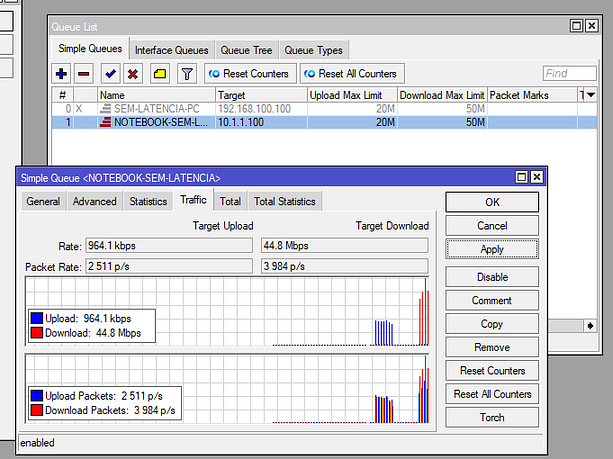Switch to the Queue Types tab
This screenshot has height=459, width=613.
click(x=313, y=50)
